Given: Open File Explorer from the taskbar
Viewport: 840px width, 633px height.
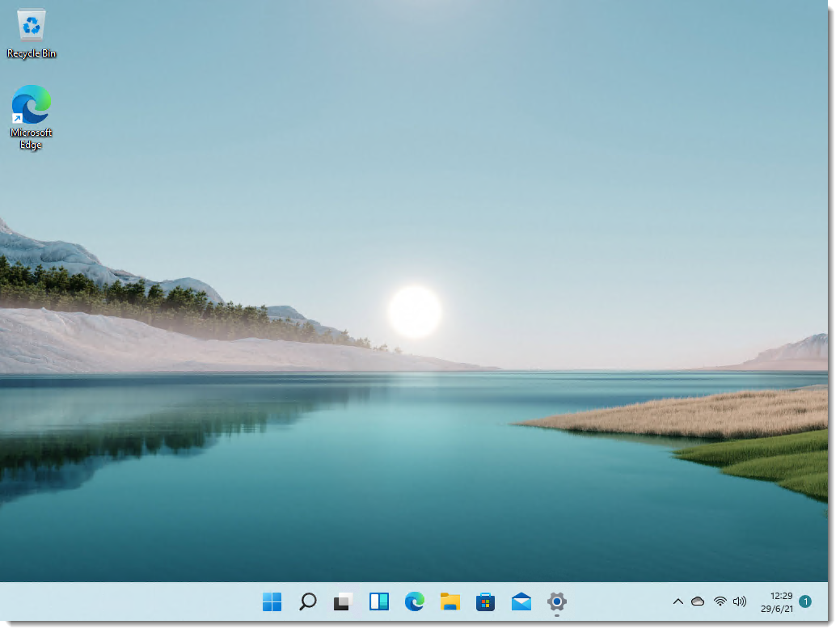Looking at the screenshot, I should click(450, 601).
